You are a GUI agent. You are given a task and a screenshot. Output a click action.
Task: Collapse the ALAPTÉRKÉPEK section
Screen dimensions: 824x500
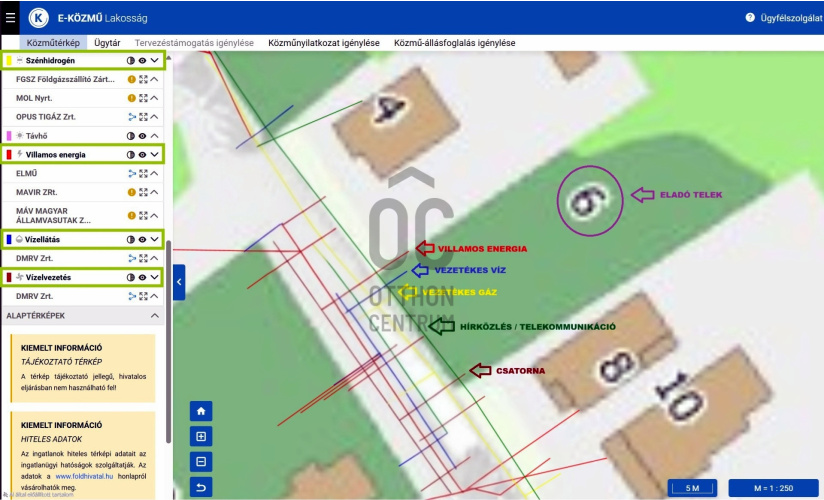tap(155, 316)
